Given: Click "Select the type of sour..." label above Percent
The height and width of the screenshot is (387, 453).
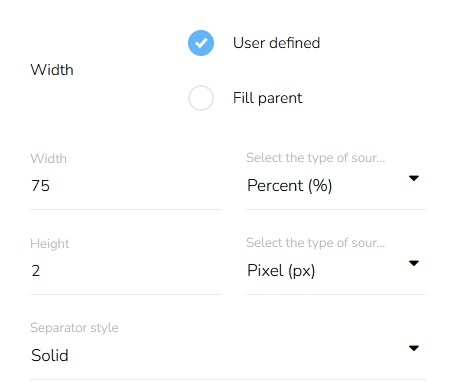Looking at the screenshot, I should (x=315, y=158).
